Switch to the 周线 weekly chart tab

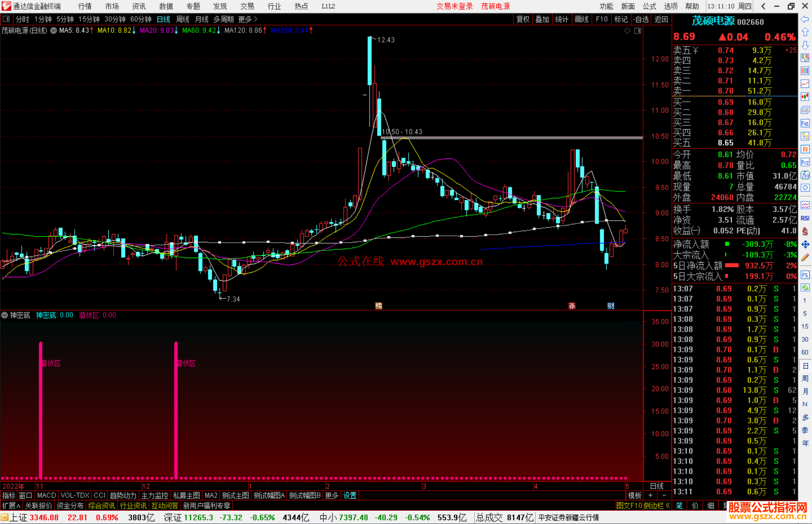tap(182, 19)
